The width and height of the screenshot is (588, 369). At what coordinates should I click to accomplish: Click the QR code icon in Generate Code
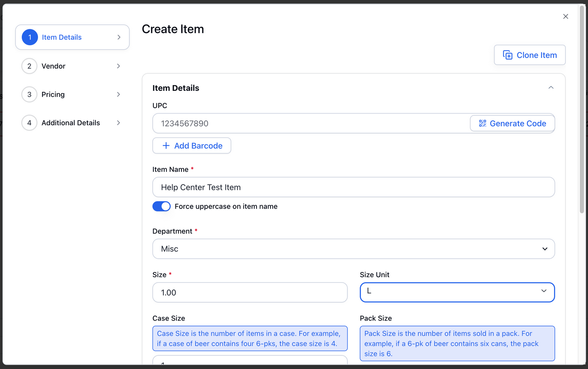483,123
